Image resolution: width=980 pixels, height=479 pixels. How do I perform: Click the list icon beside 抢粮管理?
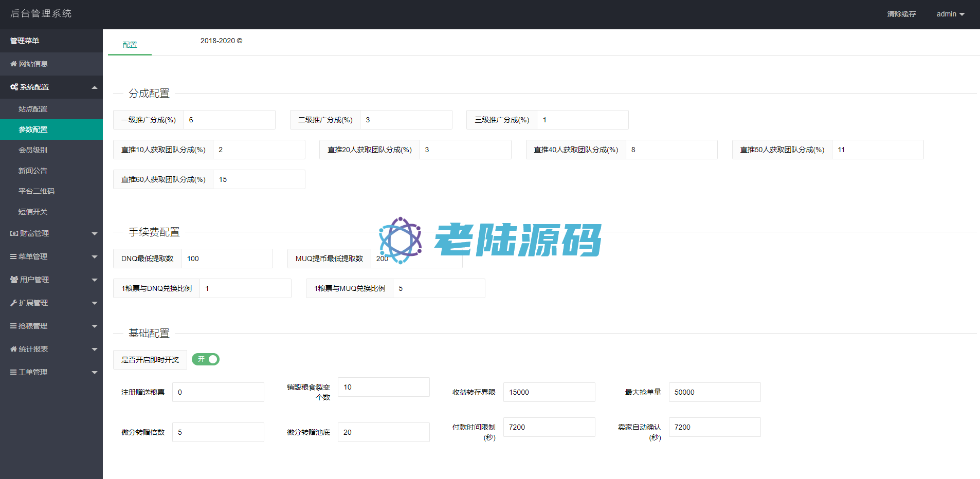click(x=13, y=326)
